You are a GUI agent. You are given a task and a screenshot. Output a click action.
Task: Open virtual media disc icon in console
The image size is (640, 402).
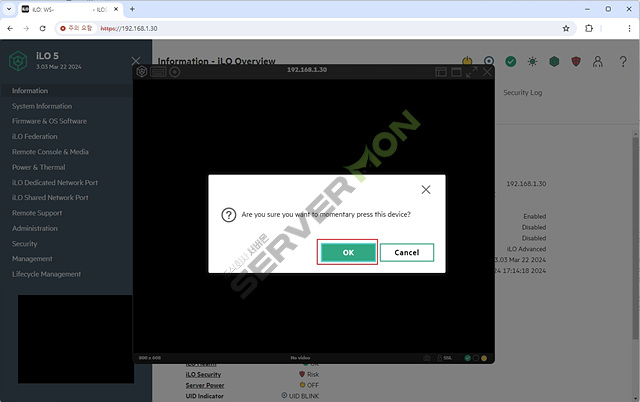click(175, 72)
